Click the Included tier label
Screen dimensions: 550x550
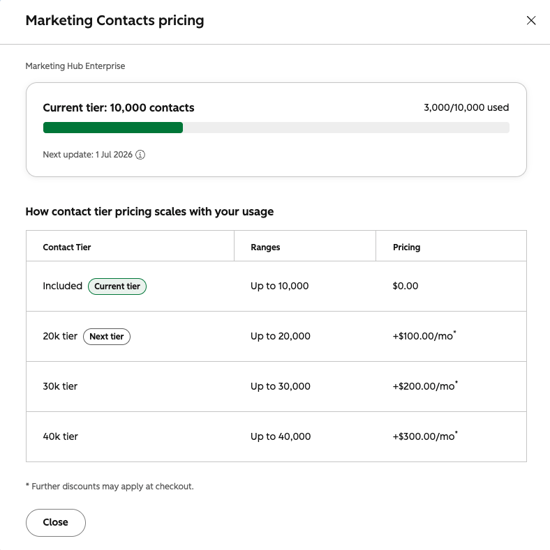[x=62, y=286]
